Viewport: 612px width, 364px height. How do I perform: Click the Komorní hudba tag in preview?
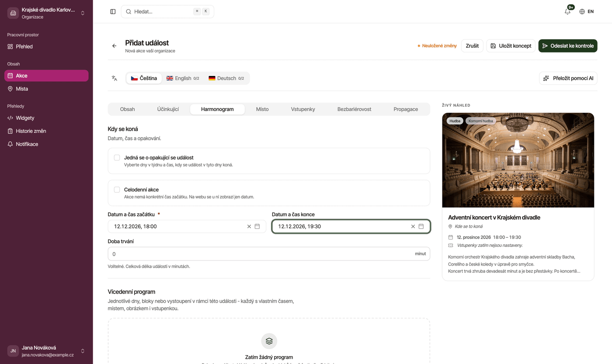pyautogui.click(x=481, y=121)
